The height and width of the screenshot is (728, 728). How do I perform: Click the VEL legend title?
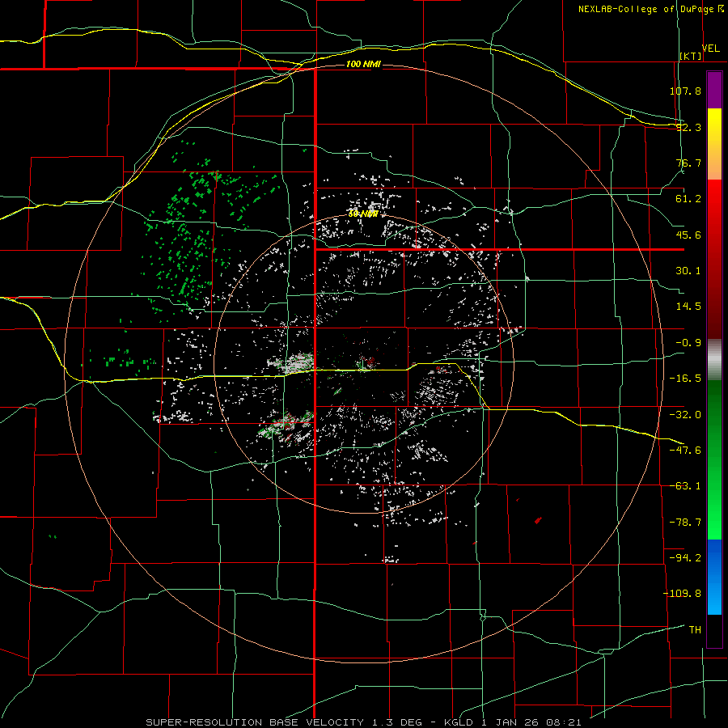click(710, 49)
